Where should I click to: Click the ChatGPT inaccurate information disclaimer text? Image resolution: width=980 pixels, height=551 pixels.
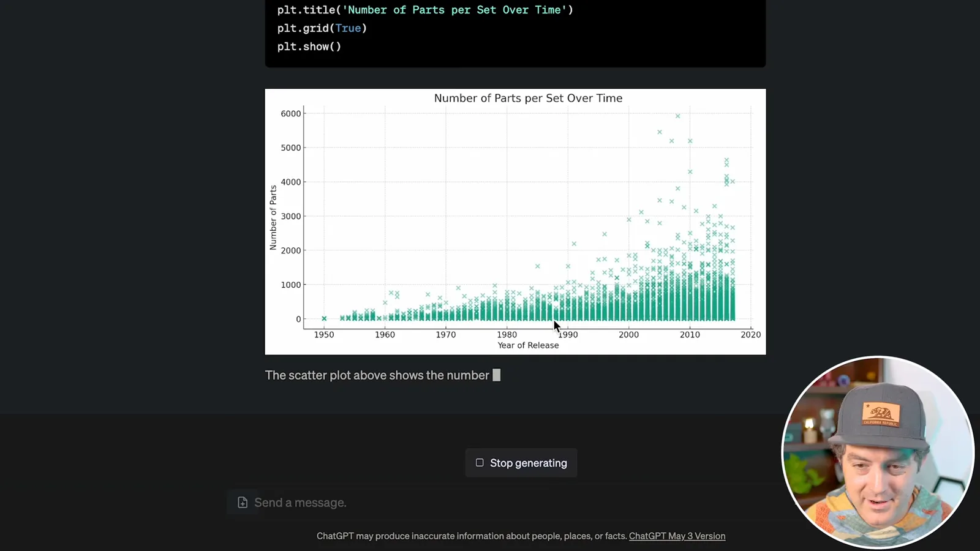pyautogui.click(x=472, y=536)
